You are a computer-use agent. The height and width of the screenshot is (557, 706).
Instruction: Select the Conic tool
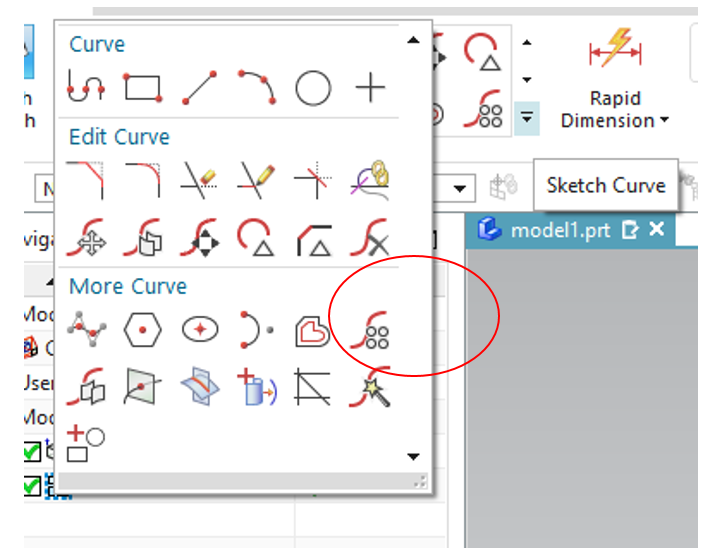(x=257, y=330)
